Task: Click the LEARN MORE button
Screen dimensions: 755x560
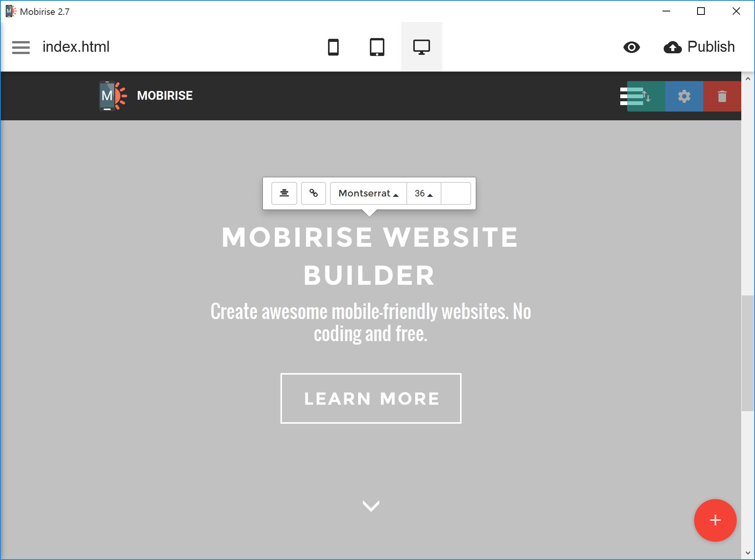Action: (370, 397)
